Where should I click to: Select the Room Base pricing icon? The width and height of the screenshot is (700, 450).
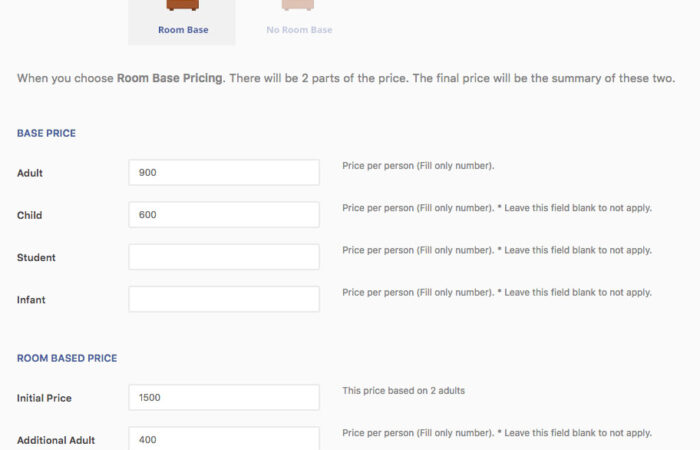[x=182, y=5]
